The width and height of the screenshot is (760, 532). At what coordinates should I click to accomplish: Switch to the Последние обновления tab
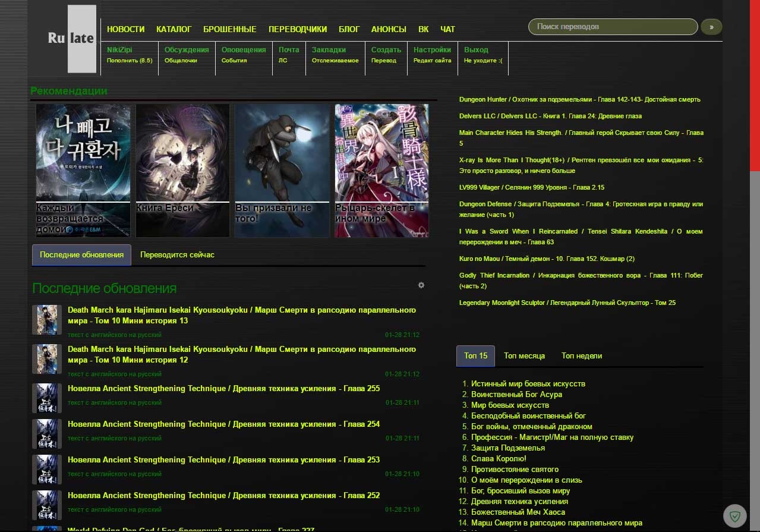pyautogui.click(x=81, y=254)
